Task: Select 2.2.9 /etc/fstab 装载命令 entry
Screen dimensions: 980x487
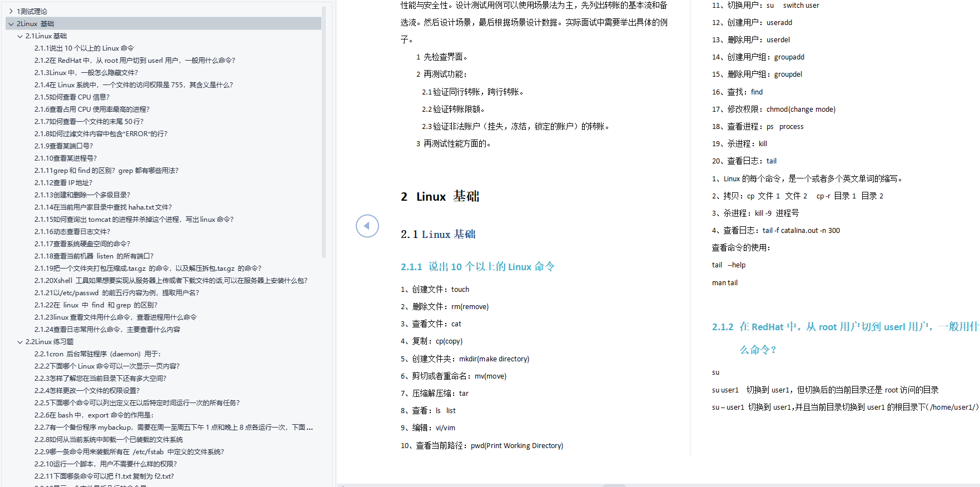Action: (x=129, y=451)
